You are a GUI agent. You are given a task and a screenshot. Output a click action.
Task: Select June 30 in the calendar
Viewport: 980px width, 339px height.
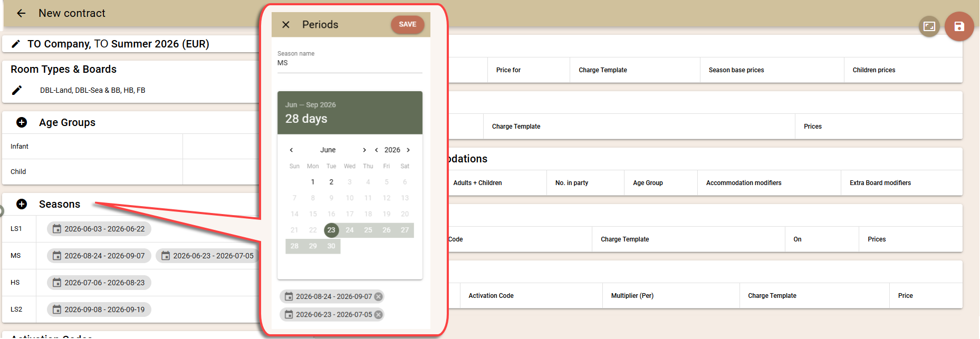pos(331,246)
